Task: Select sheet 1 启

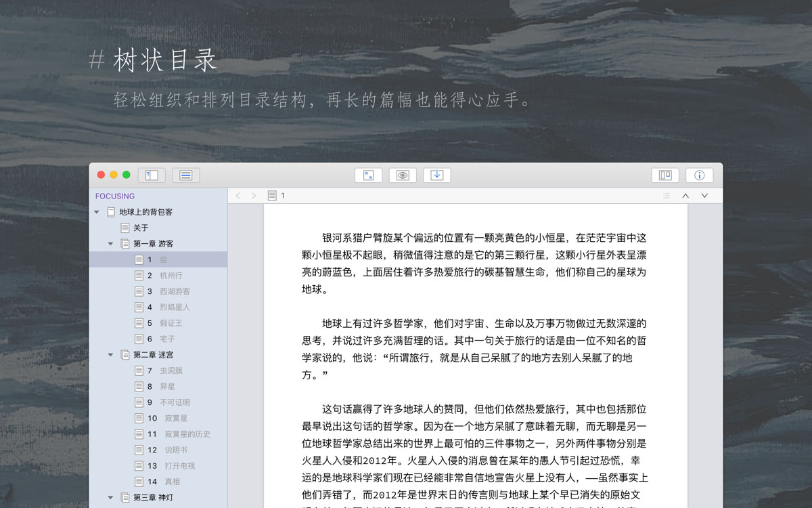Action: [x=158, y=259]
